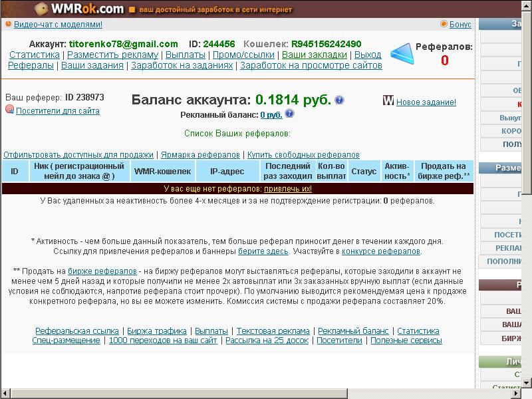Open Статистика footer link

coord(418,331)
